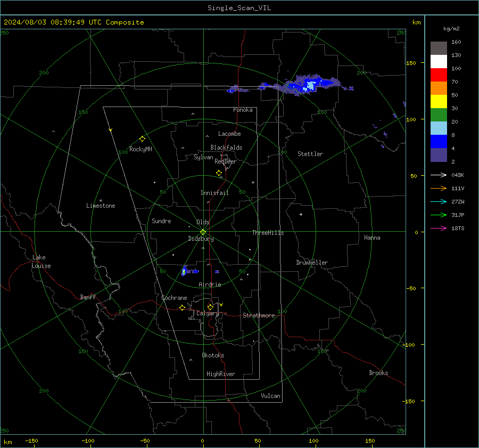Select the yellow 30-50 color swatch
Image resolution: width=479 pixels, height=448 pixels.
coord(439,102)
